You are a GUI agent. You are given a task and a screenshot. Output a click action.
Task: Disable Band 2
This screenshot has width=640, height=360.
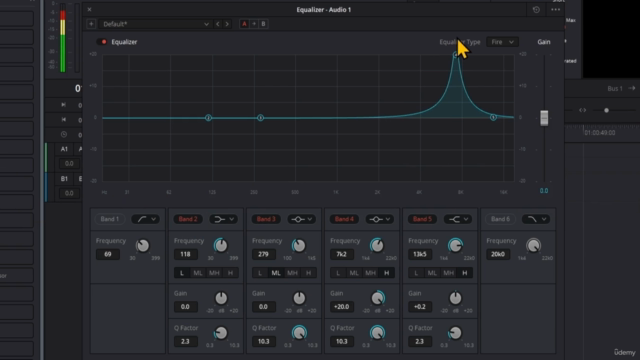(x=188, y=219)
